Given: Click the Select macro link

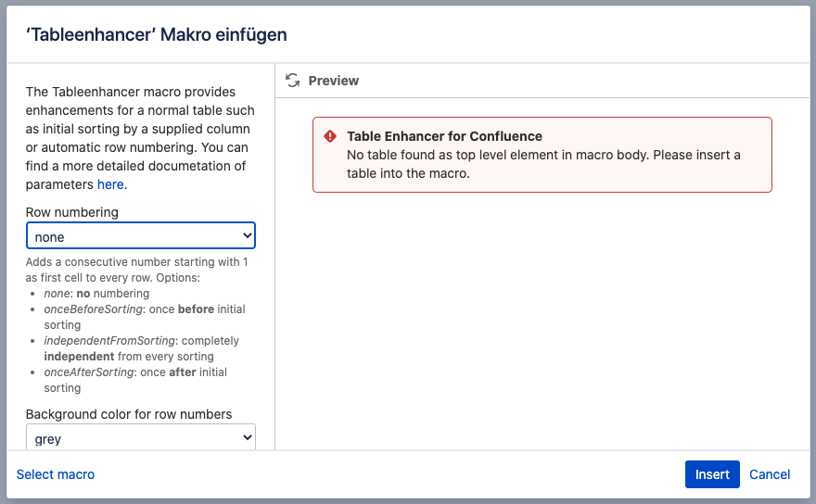Looking at the screenshot, I should 56,474.
